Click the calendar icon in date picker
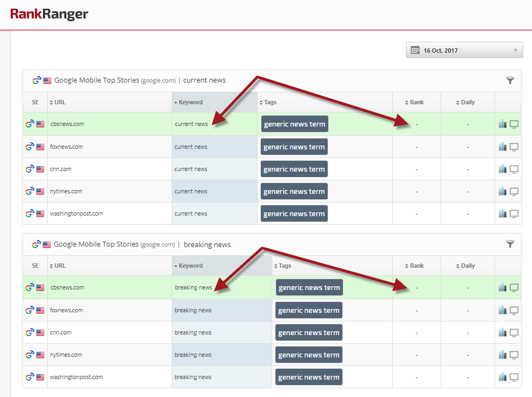The image size is (532, 397). click(x=415, y=50)
